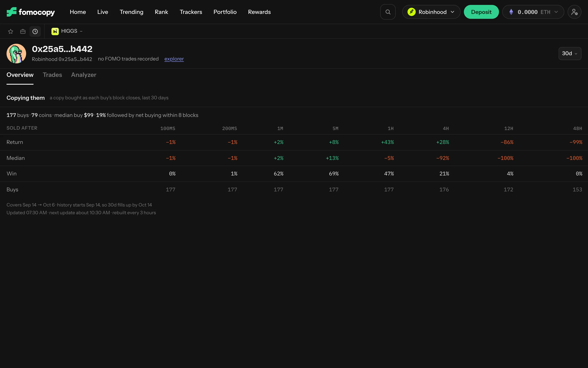Click the fomocopy logo
The height and width of the screenshot is (368, 588).
point(31,12)
